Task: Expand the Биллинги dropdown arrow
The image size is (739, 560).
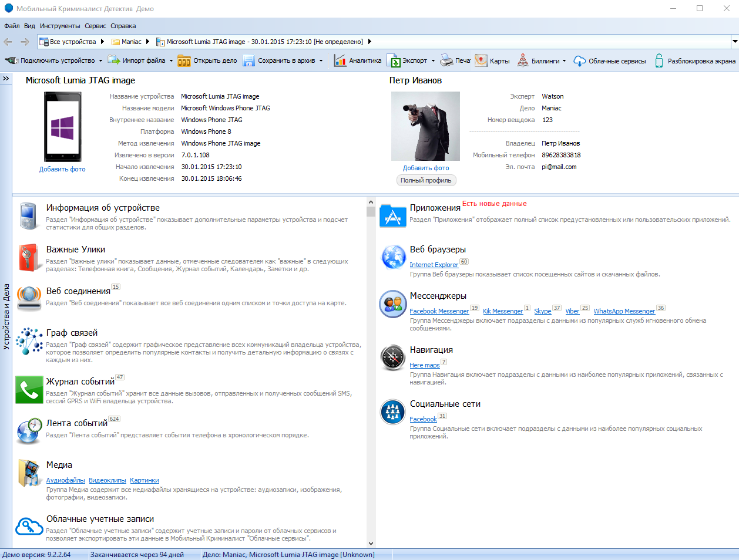Action: pos(564,60)
